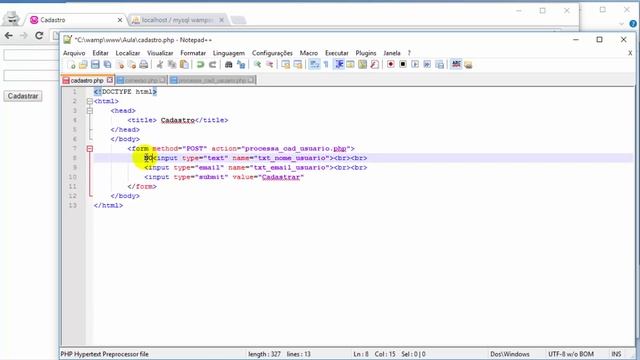The width and height of the screenshot is (640, 360).
Task: Toggle indent guide display icon
Action: click(338, 64)
